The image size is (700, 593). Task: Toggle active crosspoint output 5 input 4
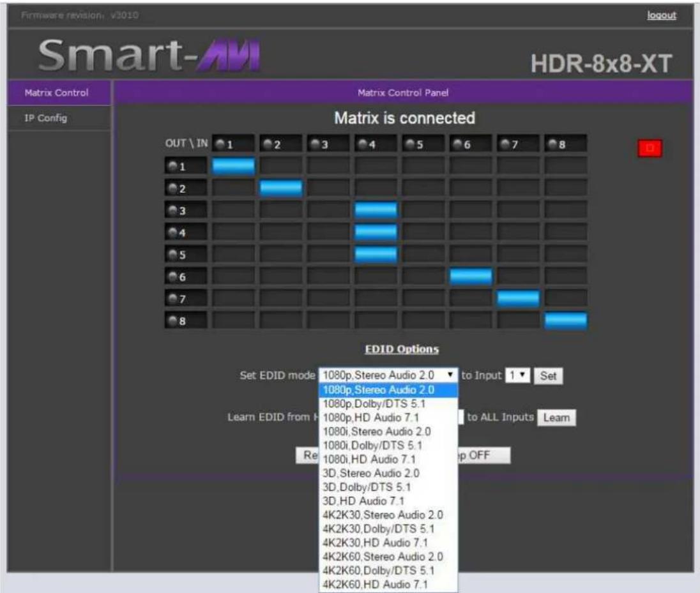click(x=376, y=254)
